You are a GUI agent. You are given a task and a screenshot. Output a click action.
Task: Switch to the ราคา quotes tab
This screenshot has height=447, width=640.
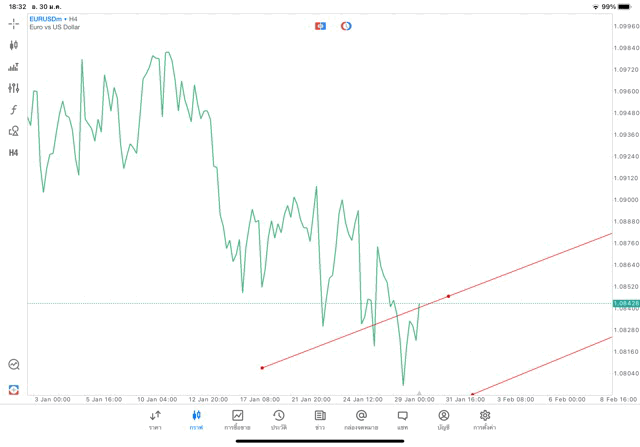tap(155, 420)
